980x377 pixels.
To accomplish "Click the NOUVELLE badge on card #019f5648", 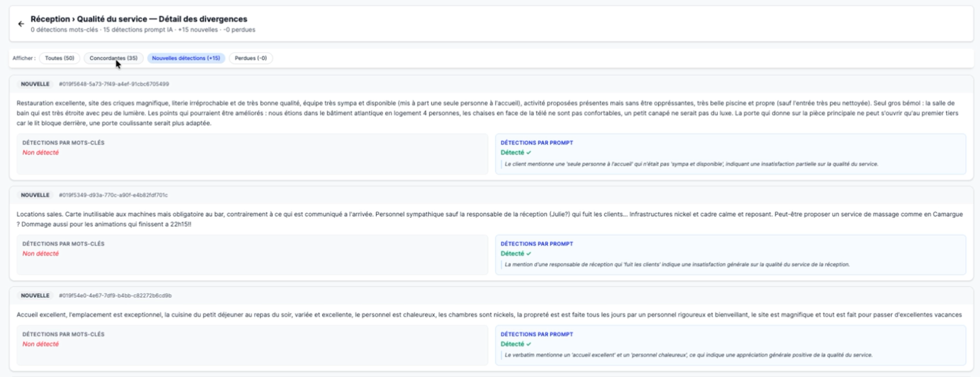I will pyautogui.click(x=35, y=84).
